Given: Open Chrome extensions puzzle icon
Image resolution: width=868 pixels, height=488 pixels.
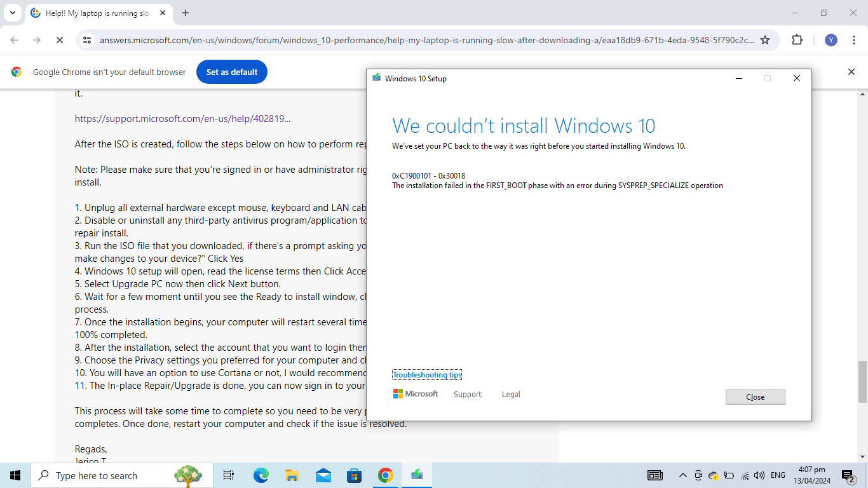Looking at the screenshot, I should tap(797, 40).
